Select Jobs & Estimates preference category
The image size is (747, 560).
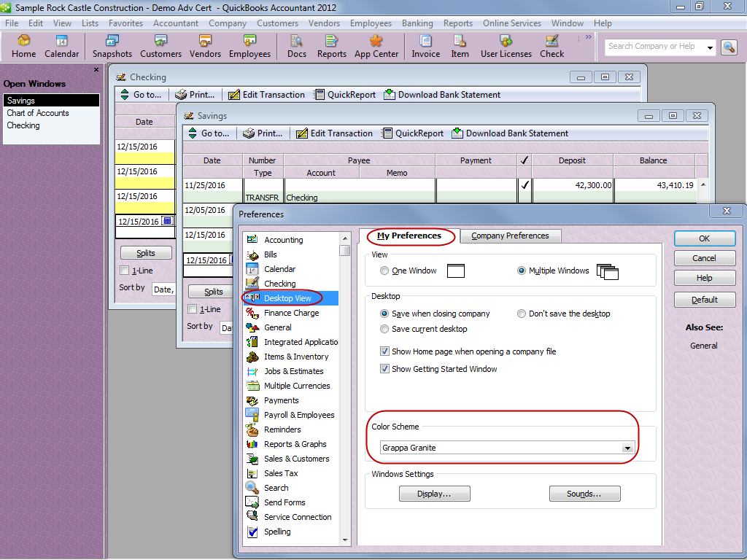(x=293, y=371)
